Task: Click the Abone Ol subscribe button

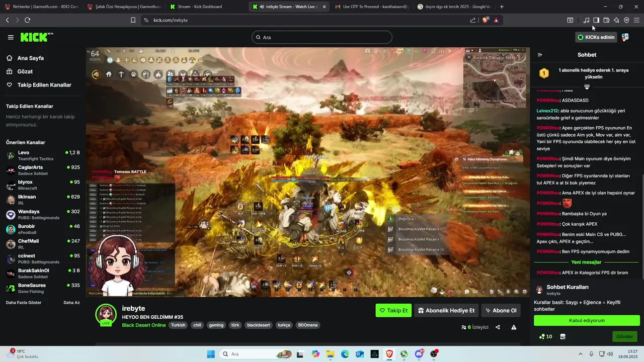Action: point(501,310)
